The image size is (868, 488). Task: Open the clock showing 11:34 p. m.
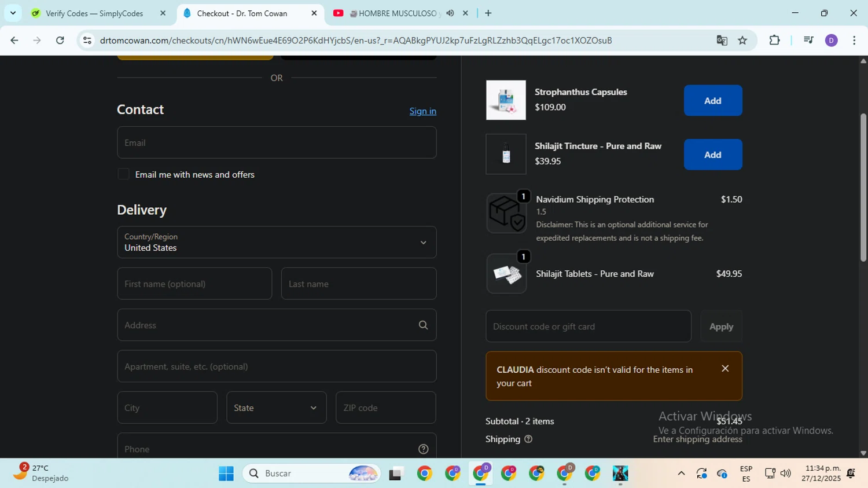point(821,474)
